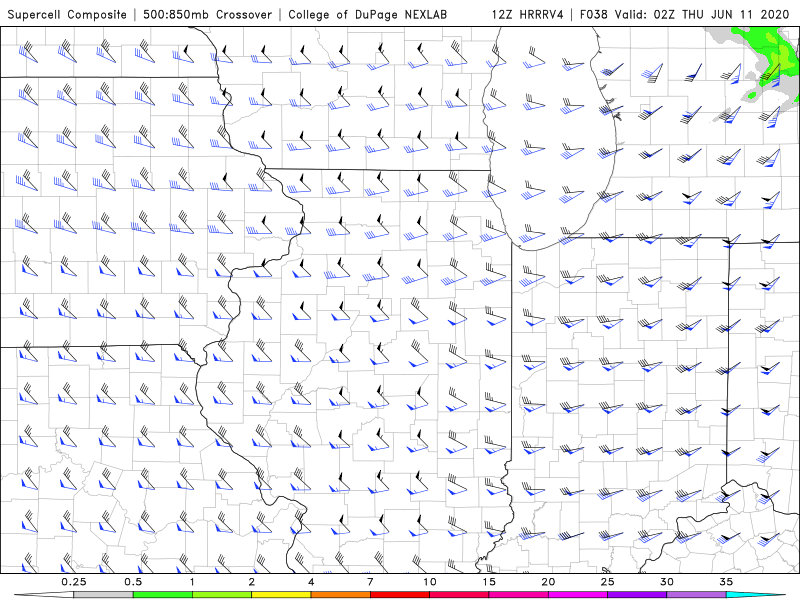Click the legend label for value 25
Screen dimensions: 800x600
tap(607, 582)
